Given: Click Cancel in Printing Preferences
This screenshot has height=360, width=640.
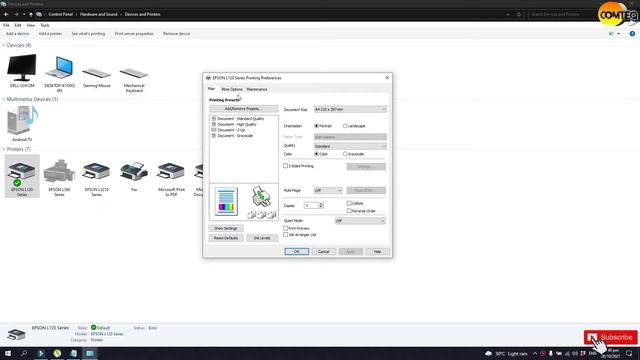Looking at the screenshot, I should [324, 251].
